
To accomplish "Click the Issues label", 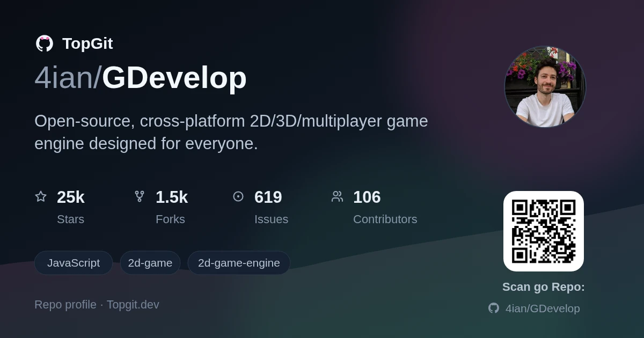I will (x=271, y=219).
